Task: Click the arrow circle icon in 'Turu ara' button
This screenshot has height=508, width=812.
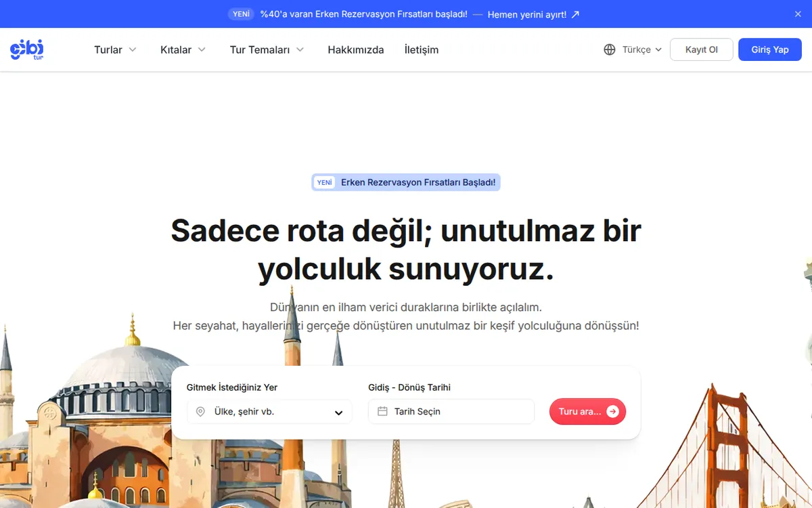Action: pos(612,411)
